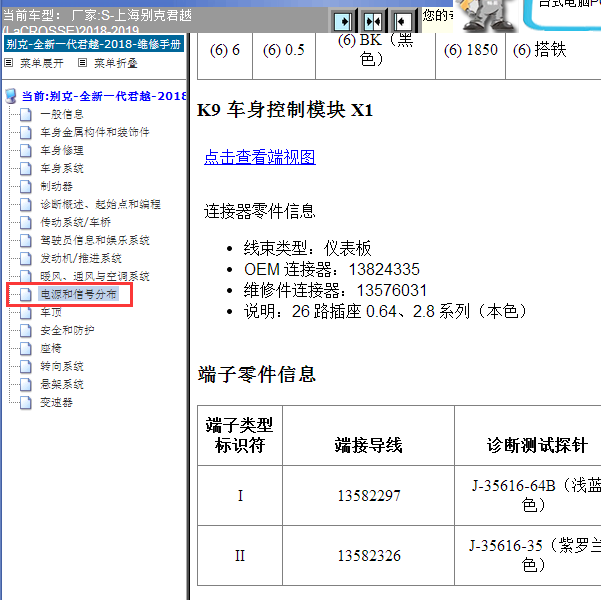Click the page icon beside 诊断概述、起始点和编程
601x600 pixels.
(26, 204)
